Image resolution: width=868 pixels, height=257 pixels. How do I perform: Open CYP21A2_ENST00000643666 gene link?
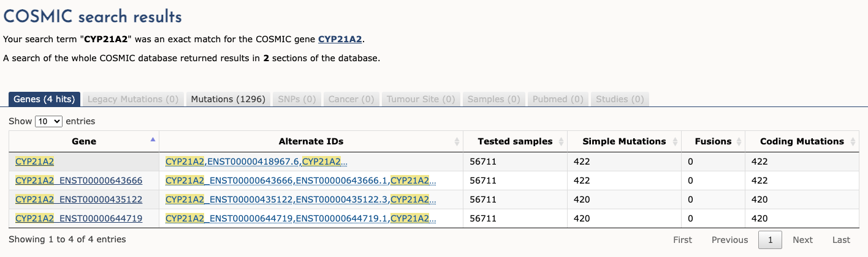point(78,181)
